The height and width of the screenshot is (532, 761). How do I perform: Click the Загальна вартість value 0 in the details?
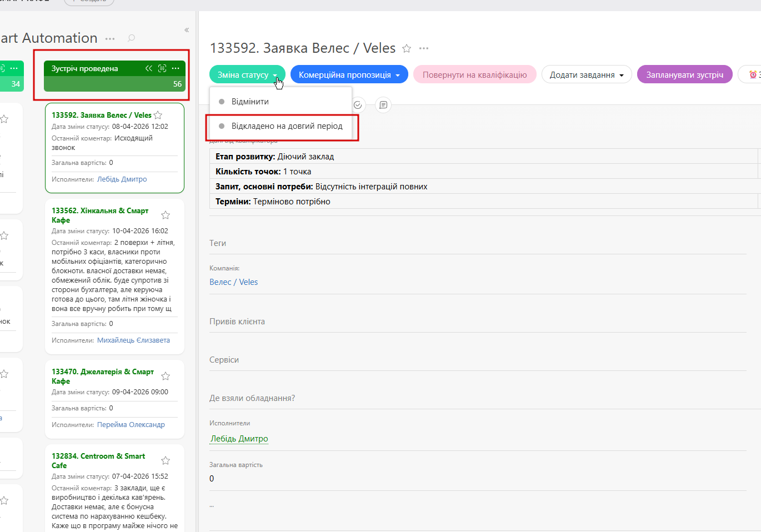[212, 479]
